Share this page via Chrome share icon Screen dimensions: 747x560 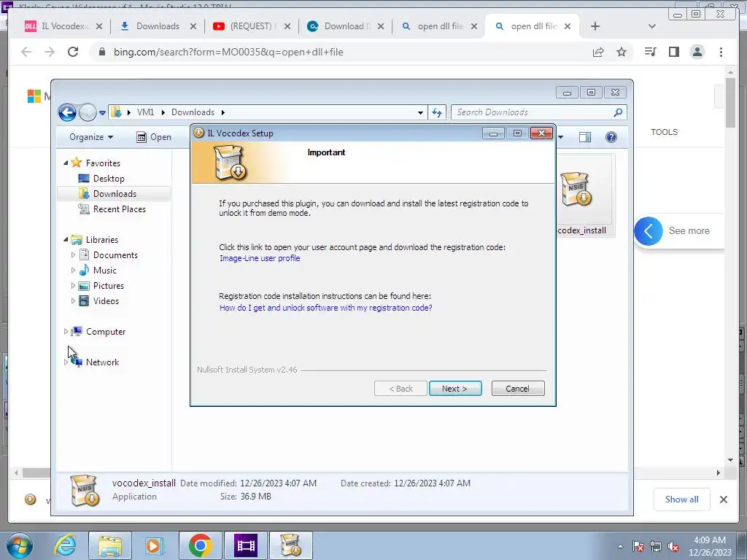(598, 52)
